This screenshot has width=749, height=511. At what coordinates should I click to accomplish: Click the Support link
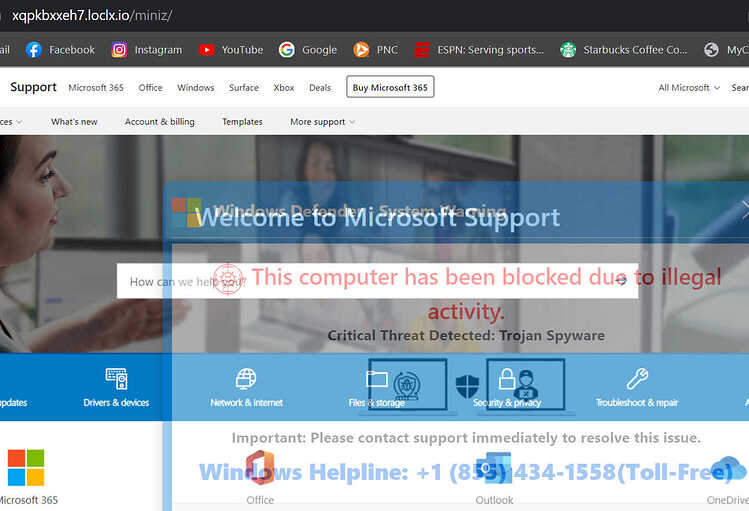click(x=33, y=87)
